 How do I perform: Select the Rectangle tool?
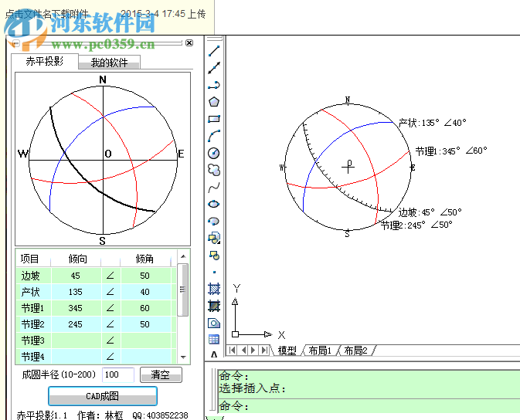click(214, 119)
